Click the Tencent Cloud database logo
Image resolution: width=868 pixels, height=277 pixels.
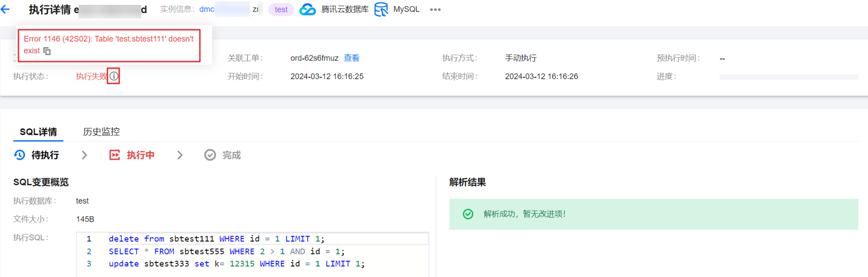[x=307, y=9]
